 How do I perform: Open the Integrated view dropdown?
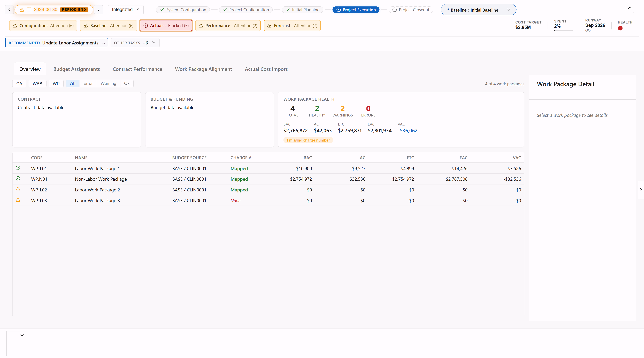point(126,10)
